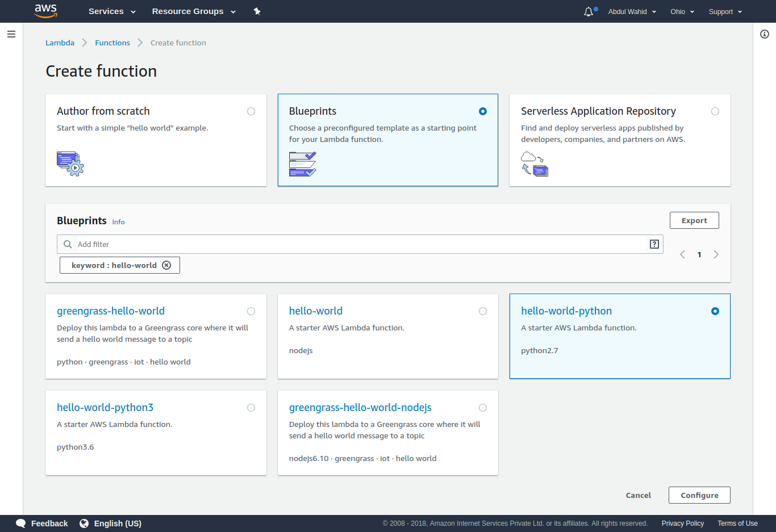Open the Support dropdown menu

[x=725, y=12]
